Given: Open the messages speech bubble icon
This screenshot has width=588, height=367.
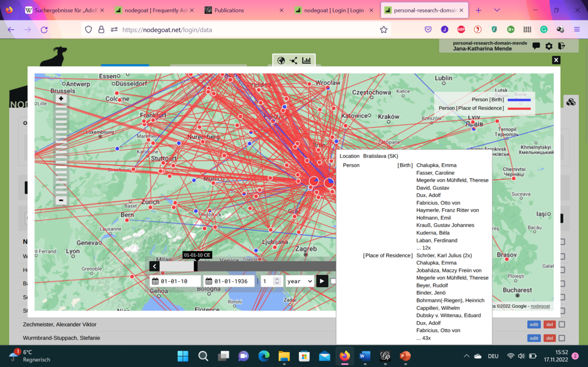Looking at the screenshot, I should [536, 46].
